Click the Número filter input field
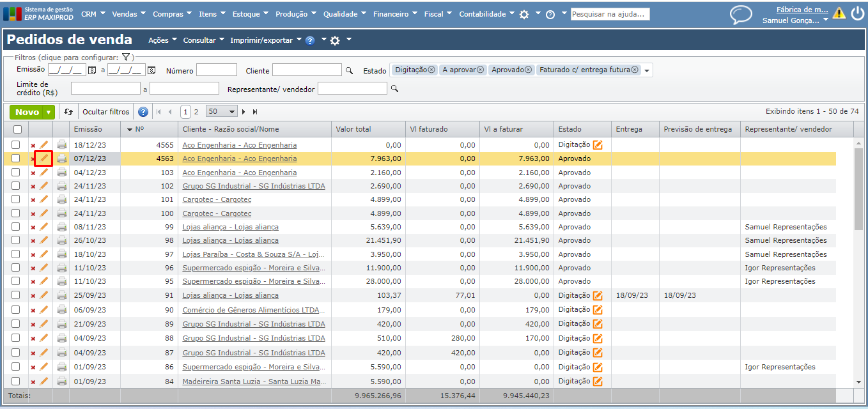Viewport: 868px width, 409px height. pos(216,70)
